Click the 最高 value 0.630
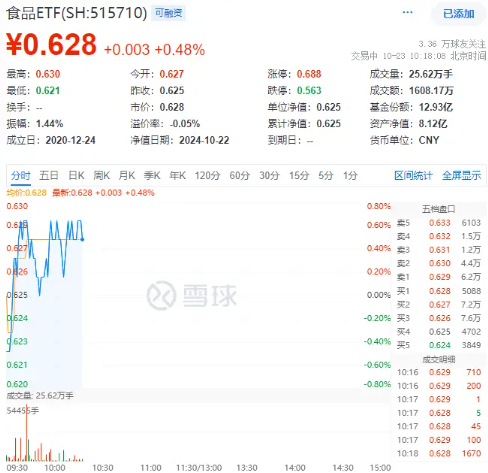This screenshot has width=488, height=473. point(48,74)
